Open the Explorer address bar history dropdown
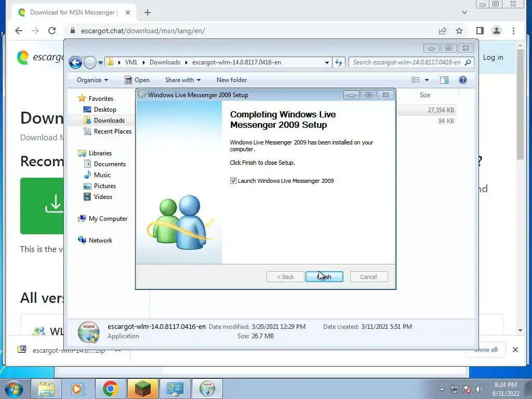The width and height of the screenshot is (532, 399). 326,62
